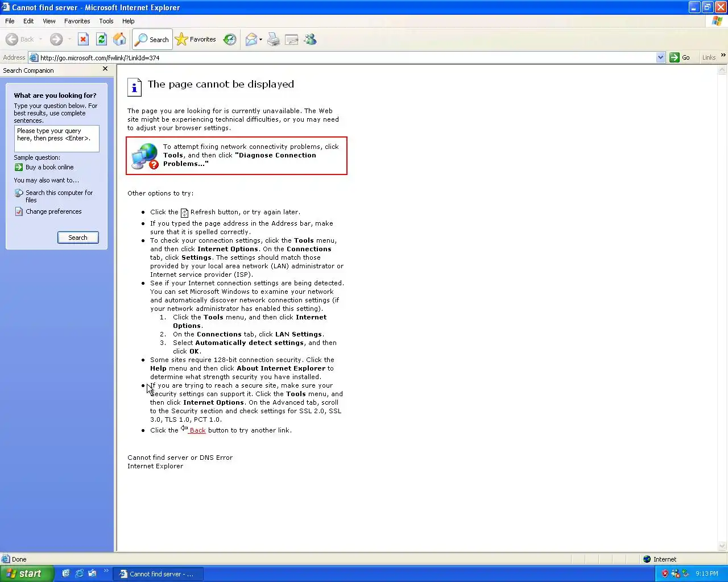Click the page vertical scrollbar down arrow
Screen dimensions: 728x582
click(x=722, y=546)
